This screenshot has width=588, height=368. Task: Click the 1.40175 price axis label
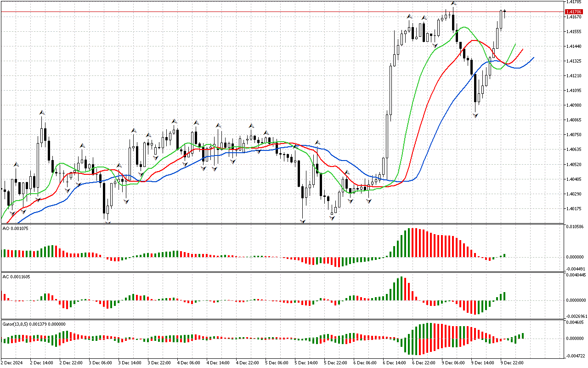tap(574, 209)
